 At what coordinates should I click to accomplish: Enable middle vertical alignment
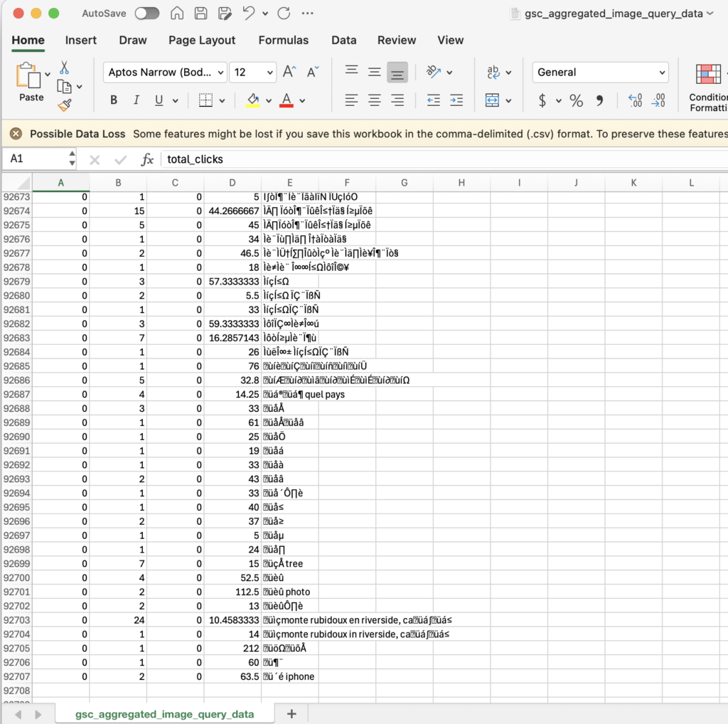[x=375, y=71]
